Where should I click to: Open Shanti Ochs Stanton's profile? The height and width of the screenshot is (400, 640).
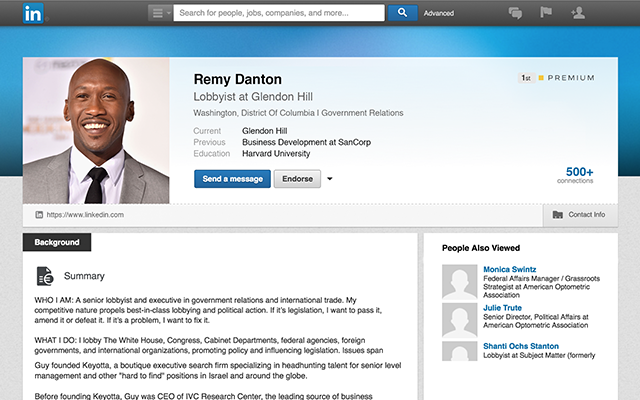click(x=521, y=346)
